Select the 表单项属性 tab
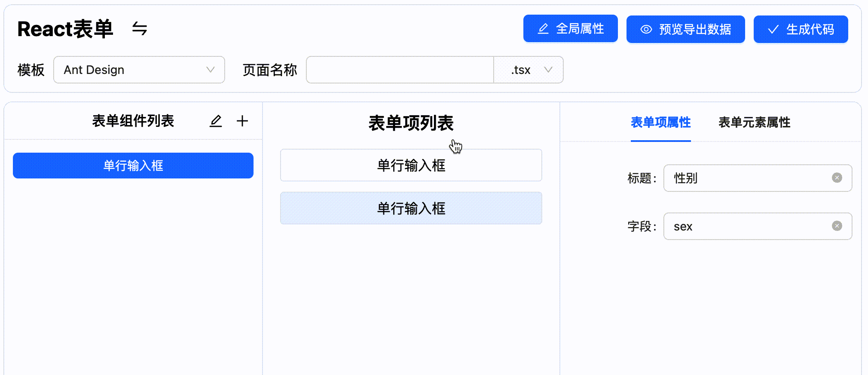Viewport: 868px width, 375px height. pos(660,123)
